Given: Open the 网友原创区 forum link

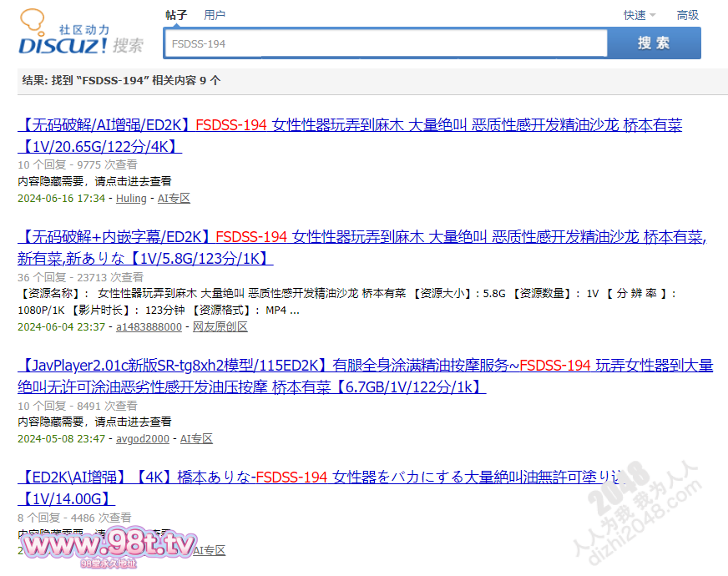Looking at the screenshot, I should tap(220, 326).
